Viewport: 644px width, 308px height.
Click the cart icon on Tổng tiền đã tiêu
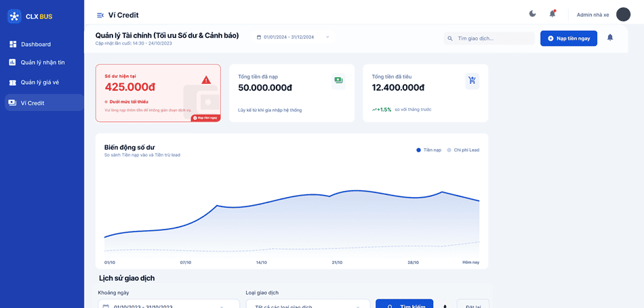tap(472, 81)
